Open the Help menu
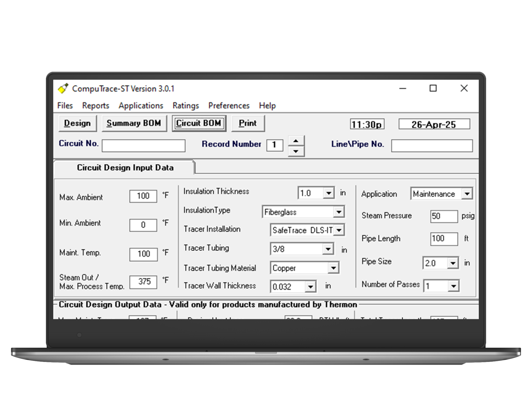Image resolution: width=532 pixels, height=399 pixels. coord(267,106)
